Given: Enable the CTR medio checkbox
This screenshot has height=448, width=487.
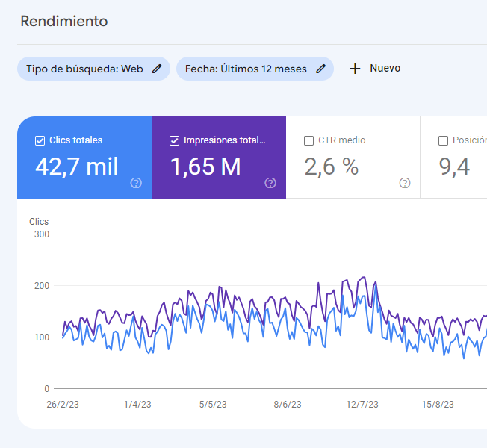Looking at the screenshot, I should tap(309, 140).
